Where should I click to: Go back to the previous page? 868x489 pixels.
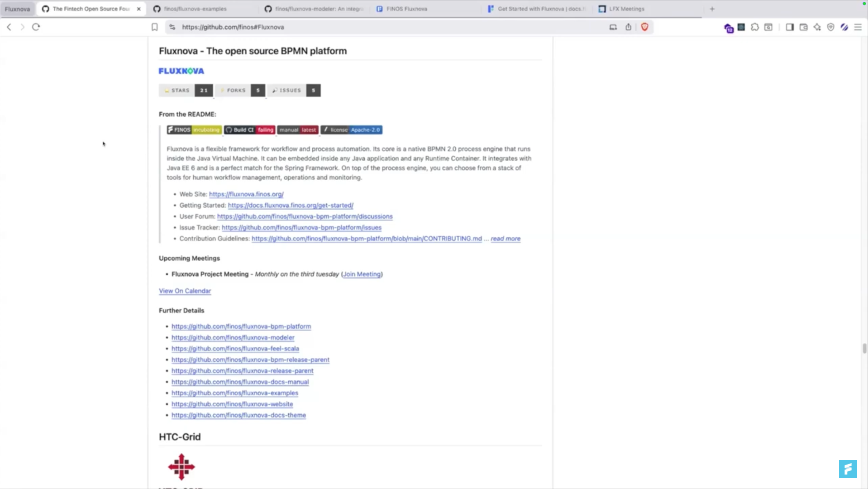[x=9, y=27]
